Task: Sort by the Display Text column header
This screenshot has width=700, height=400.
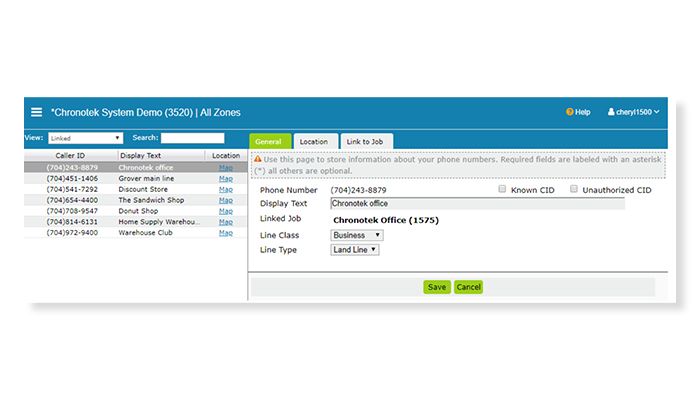Action: (x=141, y=155)
